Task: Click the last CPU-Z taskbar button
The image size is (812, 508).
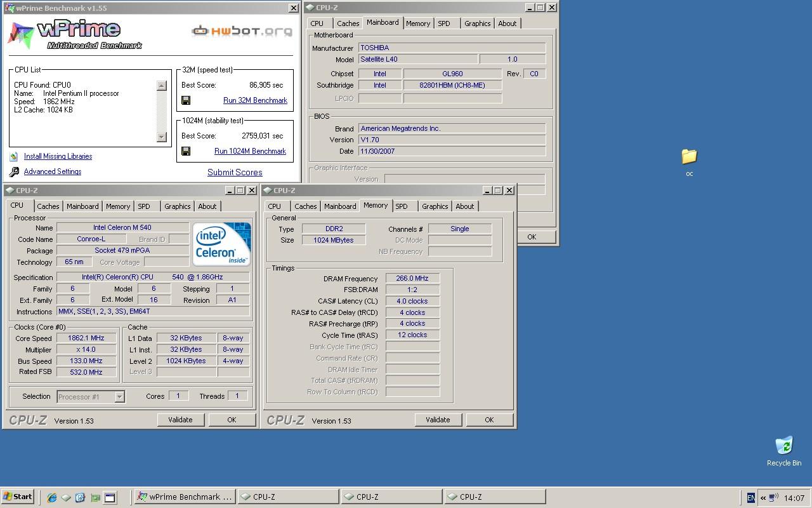Action: (x=494, y=497)
